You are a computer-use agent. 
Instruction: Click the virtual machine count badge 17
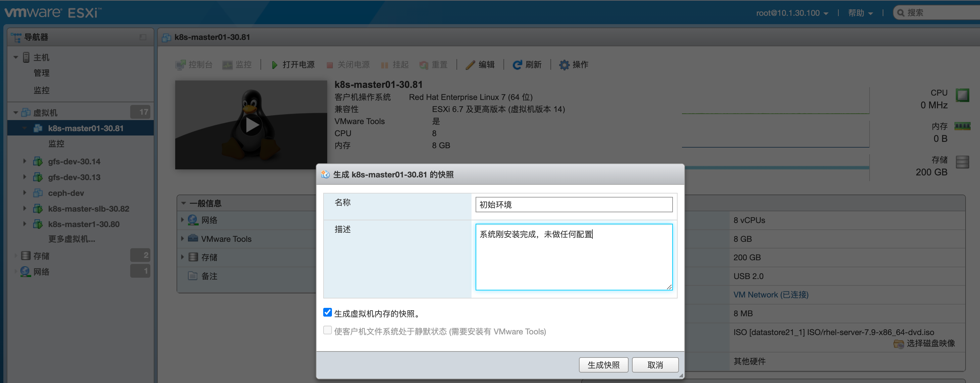tap(140, 112)
